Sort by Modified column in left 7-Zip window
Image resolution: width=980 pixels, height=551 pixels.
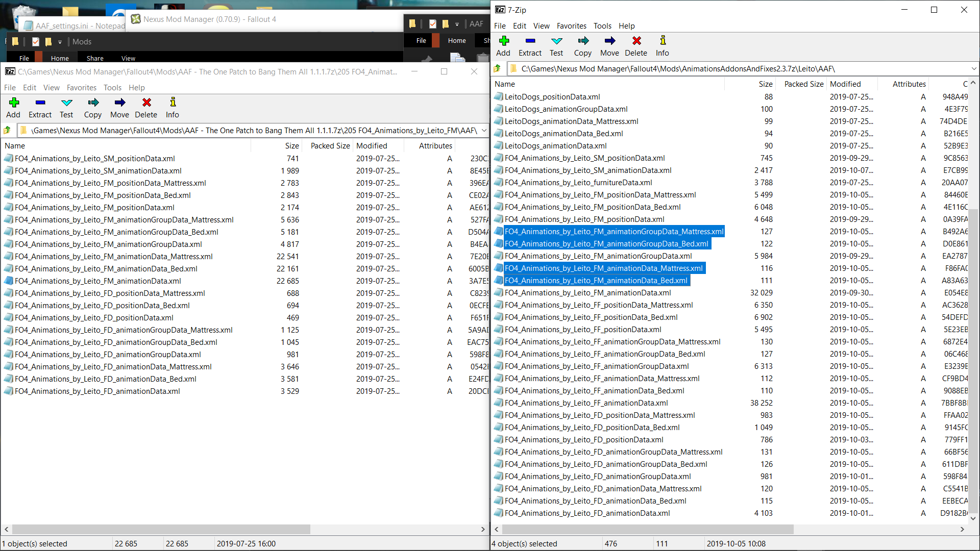click(378, 146)
